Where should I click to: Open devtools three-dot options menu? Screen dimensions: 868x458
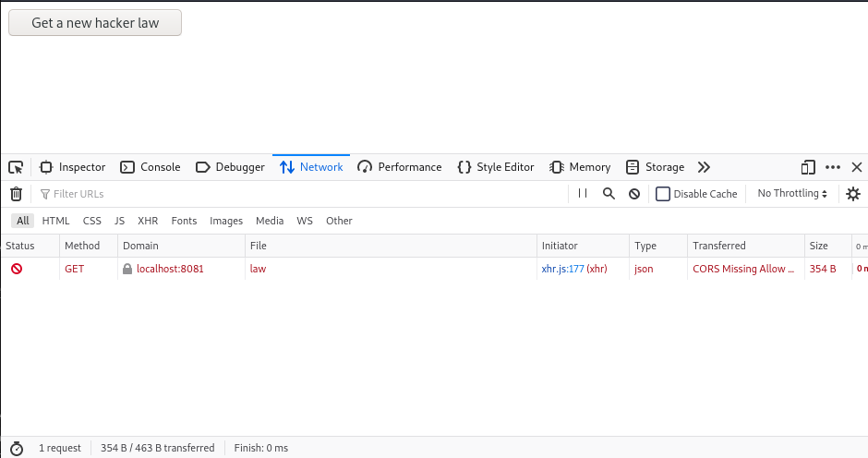pyautogui.click(x=833, y=167)
